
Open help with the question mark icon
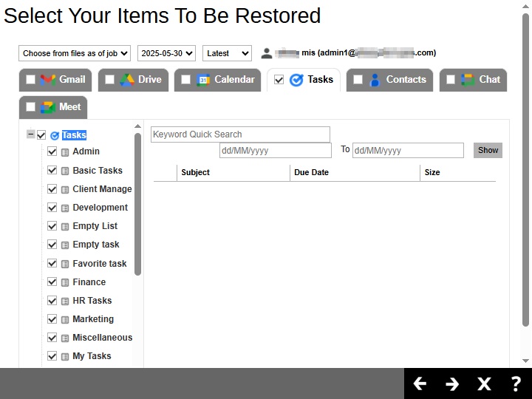[x=516, y=383]
